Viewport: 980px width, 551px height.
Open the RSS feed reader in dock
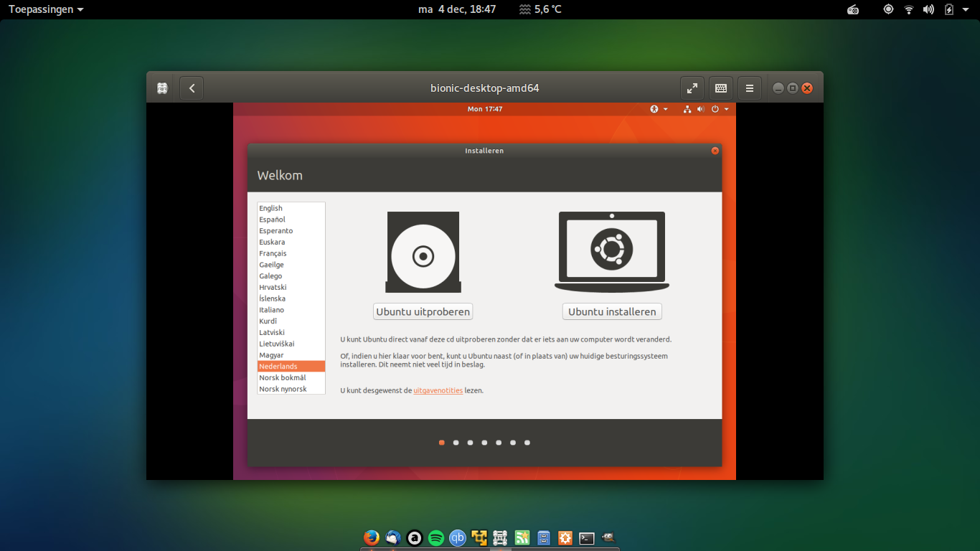pos(522,537)
